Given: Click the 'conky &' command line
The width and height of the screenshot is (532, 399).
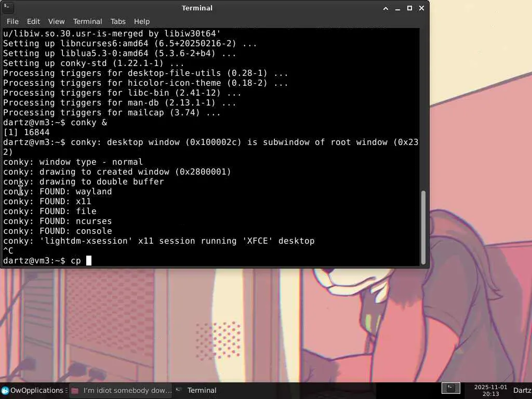Looking at the screenshot, I should [55, 123].
